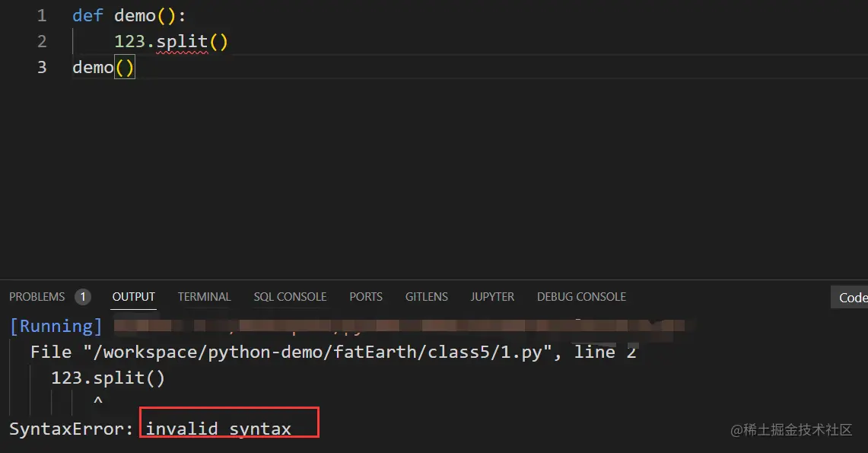
Task: Switch to the SQL CONSOLE tab
Action: pos(290,297)
